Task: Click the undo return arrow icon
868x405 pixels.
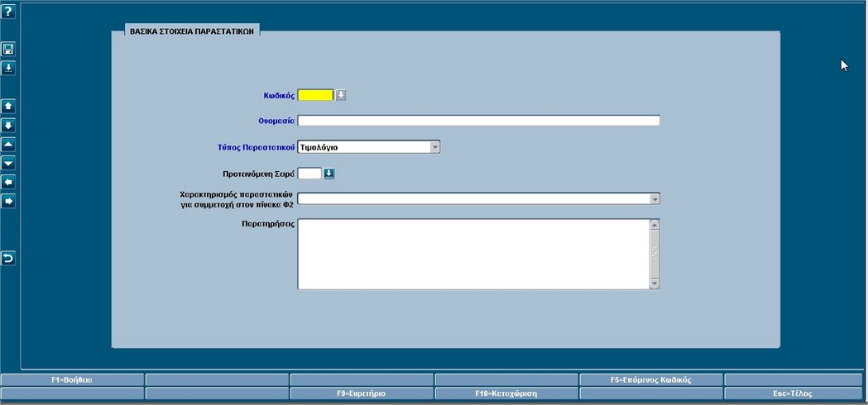Action: pos(9,259)
